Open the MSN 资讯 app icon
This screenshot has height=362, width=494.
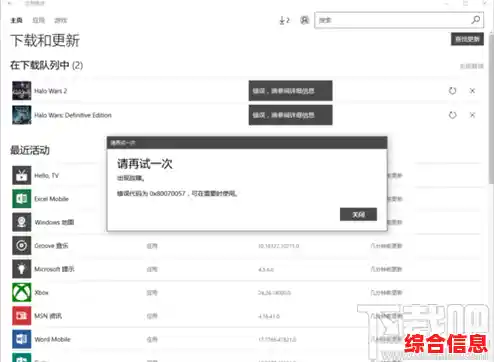coord(22,316)
